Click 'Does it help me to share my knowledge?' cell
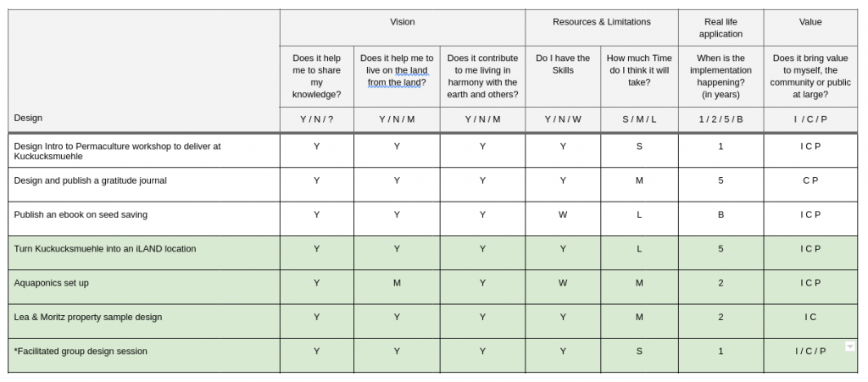 [316, 76]
